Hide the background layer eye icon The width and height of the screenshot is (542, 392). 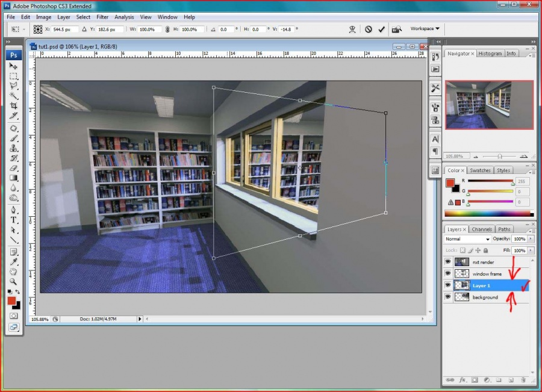[x=447, y=297]
